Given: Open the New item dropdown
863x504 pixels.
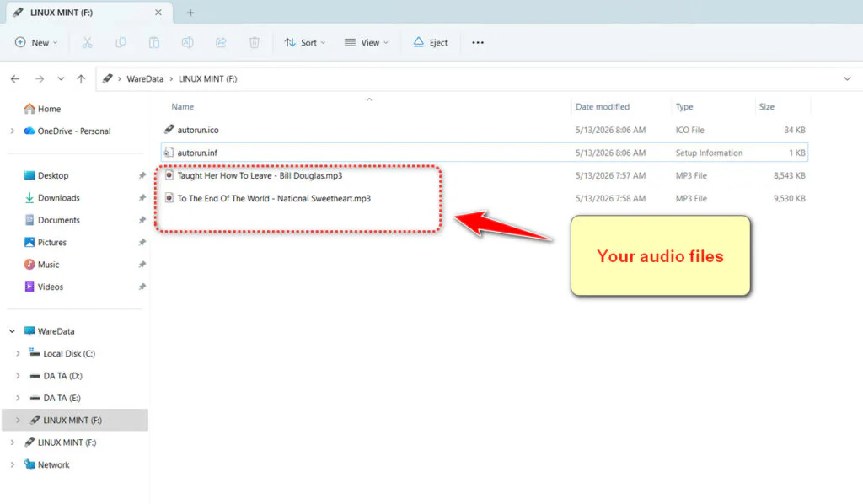Looking at the screenshot, I should 35,42.
